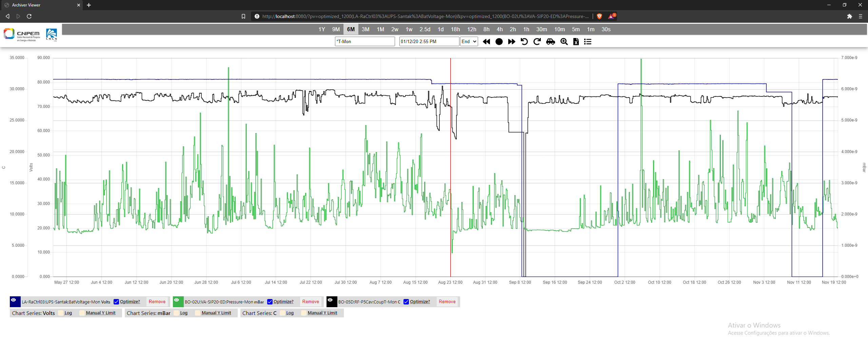
Task: Select the 1M time range
Action: (380, 30)
